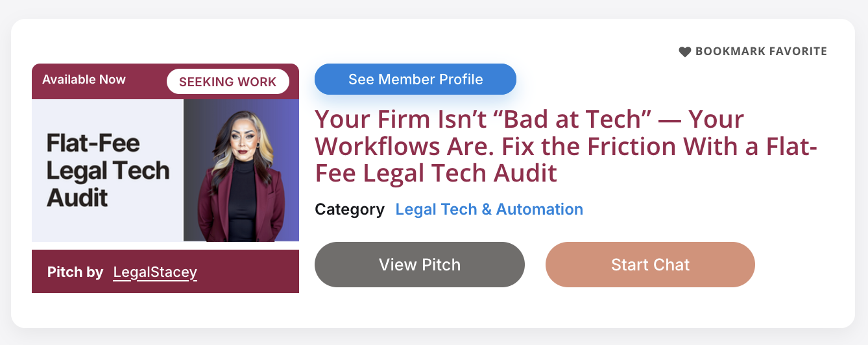Click 'Fee Legal Tech Audit' headline last line
The width and height of the screenshot is (868, 345).
tap(436, 173)
